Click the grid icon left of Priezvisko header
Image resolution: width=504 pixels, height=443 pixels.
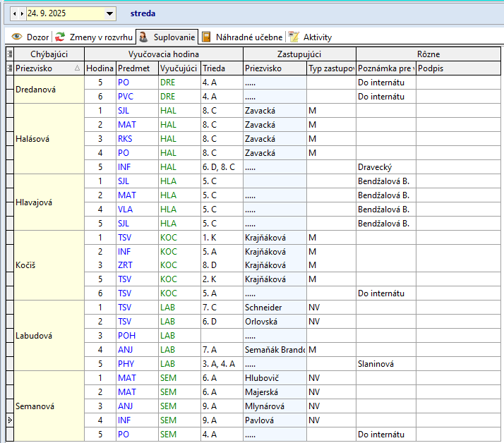tap(9, 68)
